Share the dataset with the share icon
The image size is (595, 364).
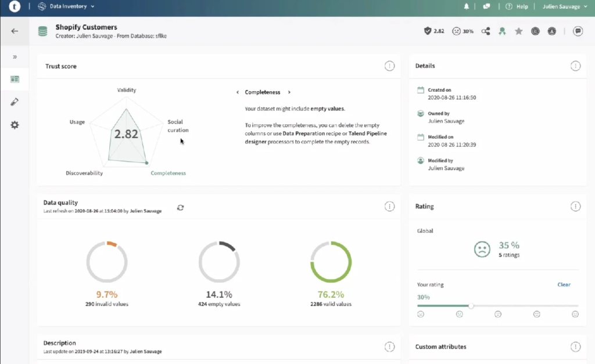point(486,31)
